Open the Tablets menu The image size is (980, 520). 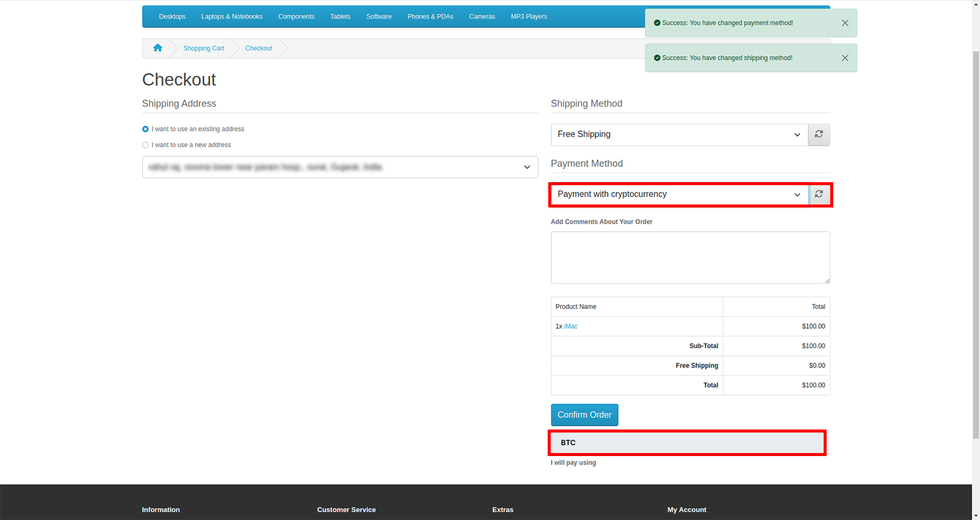[x=341, y=17]
